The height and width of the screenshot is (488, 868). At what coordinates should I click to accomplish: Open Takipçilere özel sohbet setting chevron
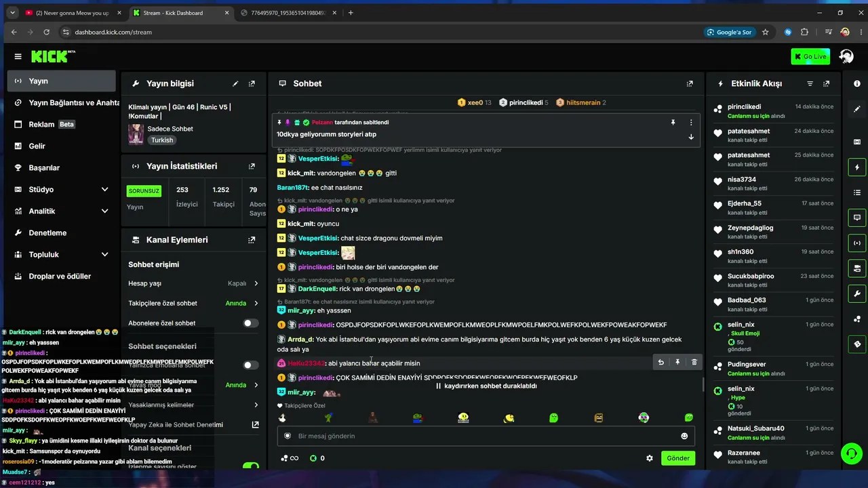256,304
